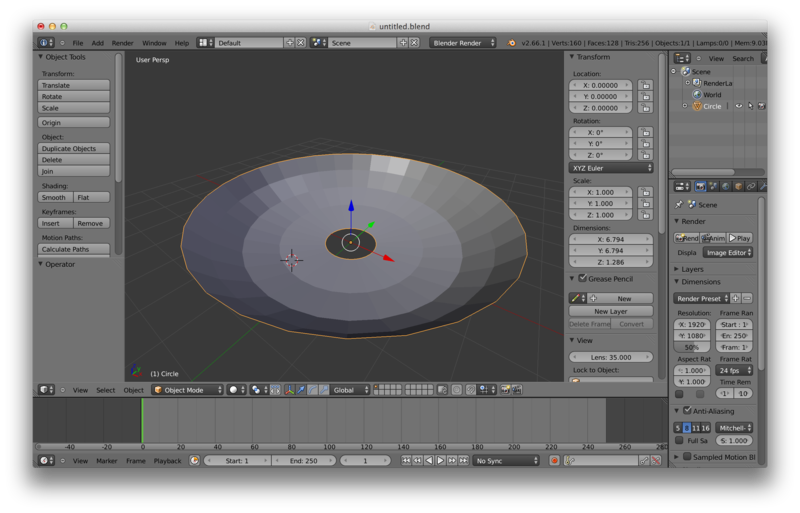Screen dimensions: 800x513
Task: Click the scene browse icon in header
Action: pos(319,43)
